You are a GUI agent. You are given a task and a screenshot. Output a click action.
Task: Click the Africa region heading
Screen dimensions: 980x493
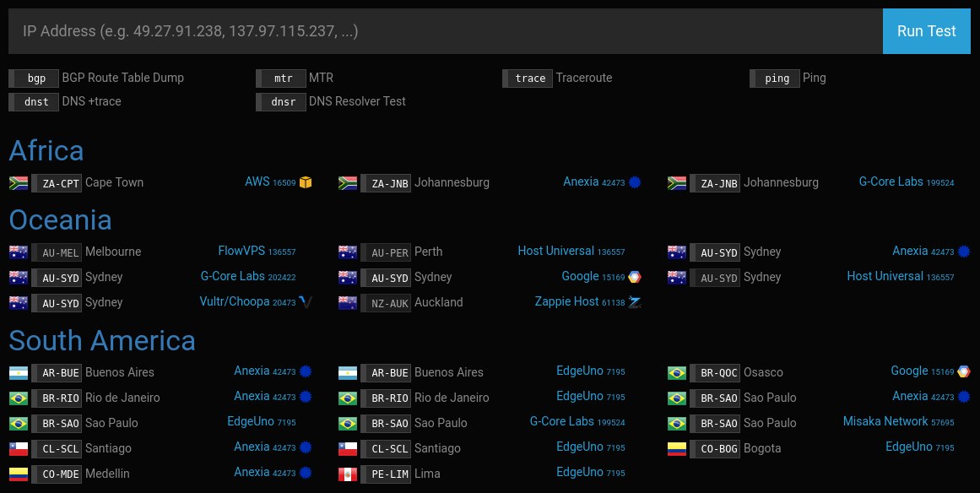coord(46,150)
